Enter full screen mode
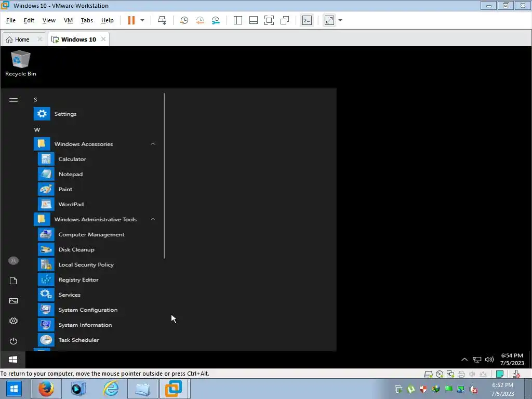 (269, 20)
